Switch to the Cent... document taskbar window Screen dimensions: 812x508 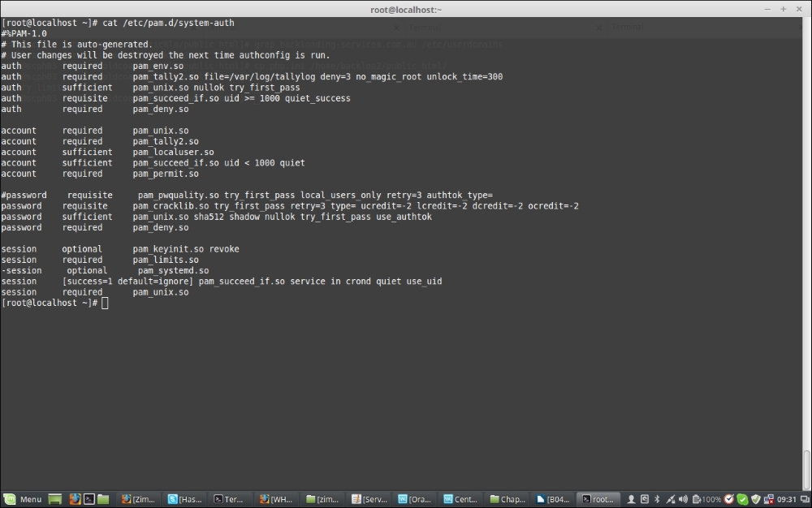[x=460, y=499]
